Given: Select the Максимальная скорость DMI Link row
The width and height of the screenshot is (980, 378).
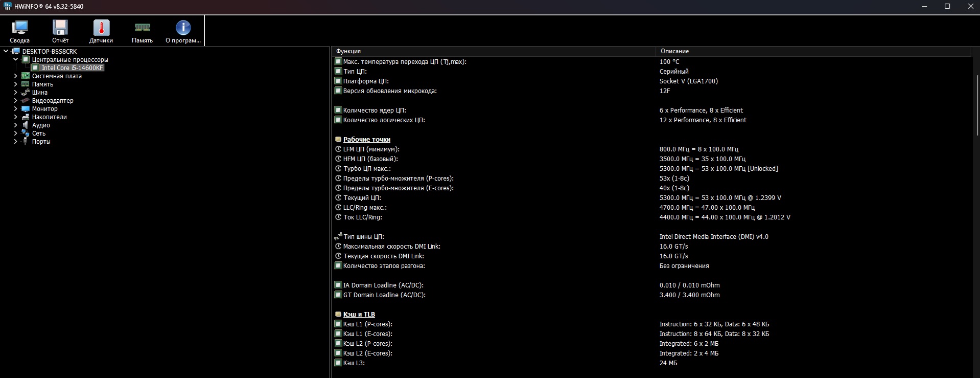Looking at the screenshot, I should coord(652,246).
